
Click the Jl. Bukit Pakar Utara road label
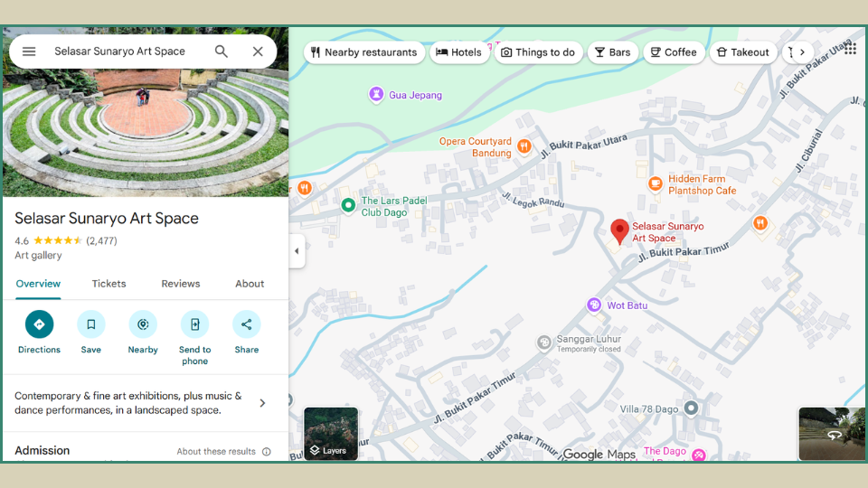tap(584, 145)
